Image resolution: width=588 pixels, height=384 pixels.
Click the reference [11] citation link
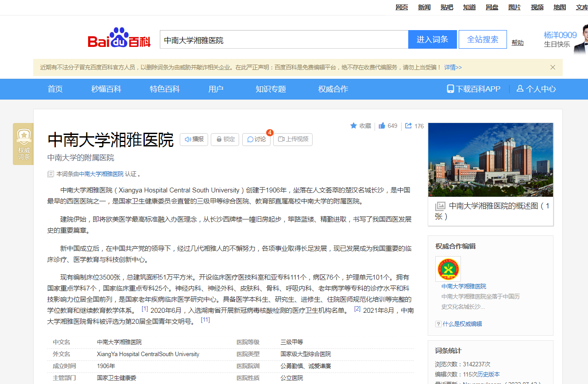pos(205,319)
